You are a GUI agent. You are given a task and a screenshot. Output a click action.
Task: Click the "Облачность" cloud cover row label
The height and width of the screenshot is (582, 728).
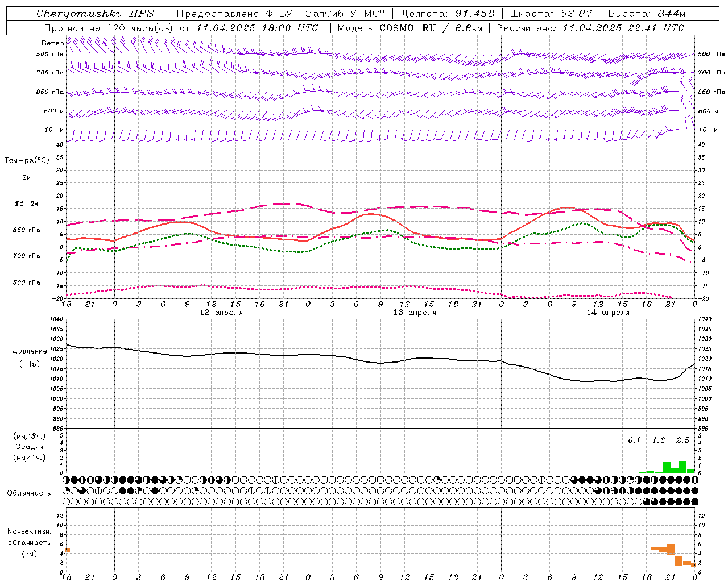click(x=29, y=493)
